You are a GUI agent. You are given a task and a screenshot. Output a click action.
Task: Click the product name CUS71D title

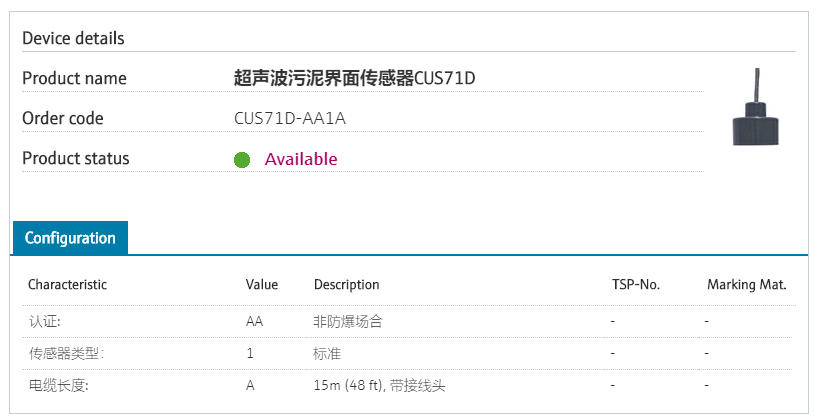pos(353,78)
